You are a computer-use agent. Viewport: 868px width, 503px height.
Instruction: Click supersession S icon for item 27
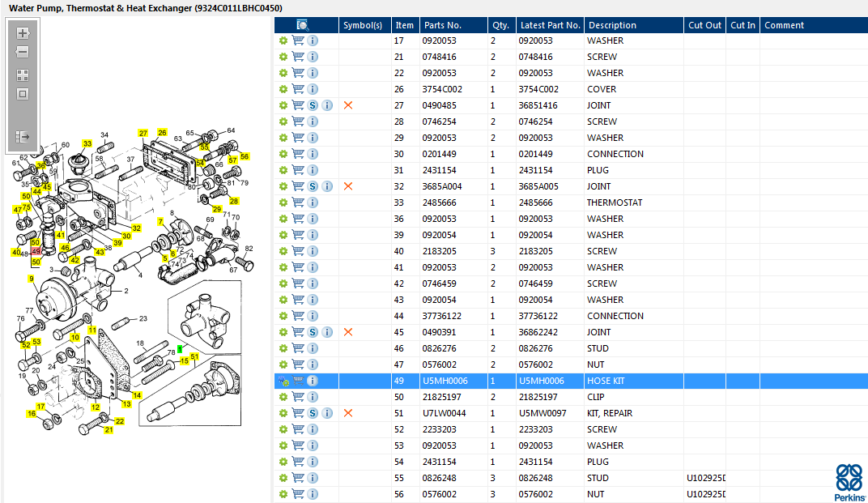pos(313,105)
